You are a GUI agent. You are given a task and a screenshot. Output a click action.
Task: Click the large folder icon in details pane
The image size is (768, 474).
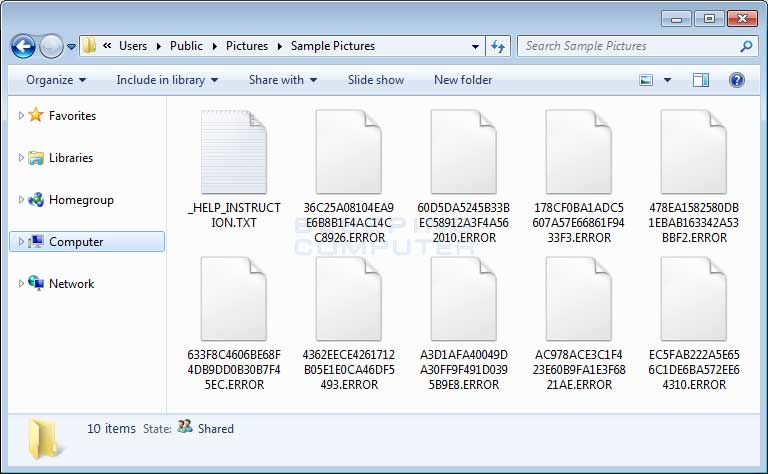coord(45,439)
